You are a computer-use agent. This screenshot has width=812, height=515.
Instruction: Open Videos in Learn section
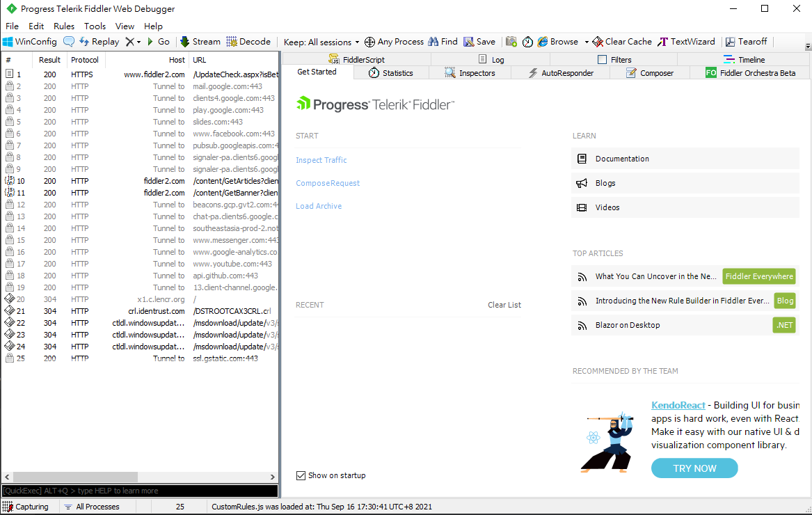coord(685,207)
